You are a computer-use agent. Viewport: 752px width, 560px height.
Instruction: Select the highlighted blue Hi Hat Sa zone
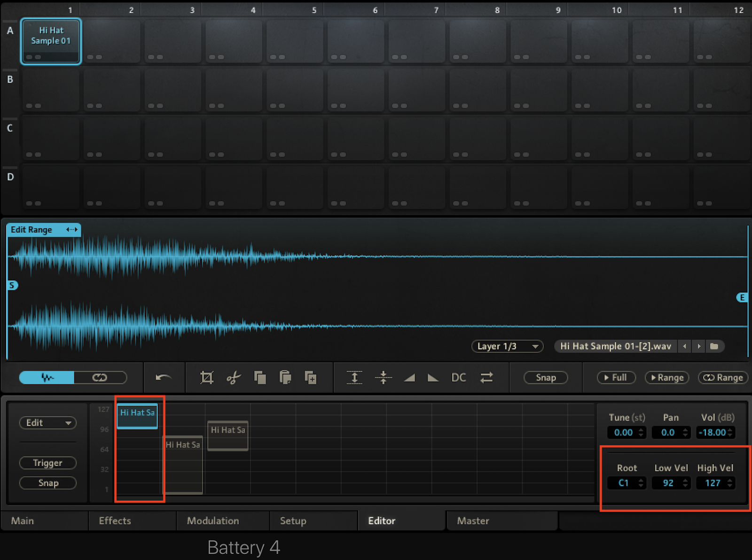pyautogui.click(x=137, y=416)
